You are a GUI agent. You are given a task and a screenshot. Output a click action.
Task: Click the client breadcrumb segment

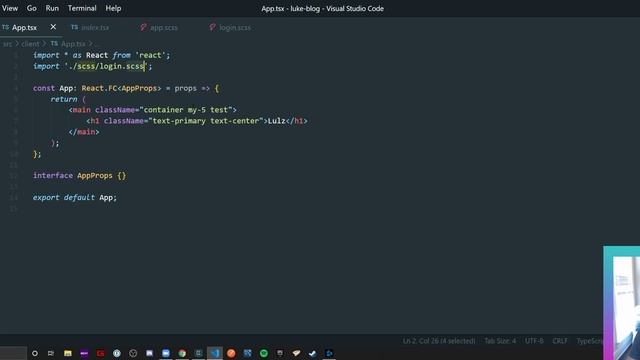pos(31,44)
